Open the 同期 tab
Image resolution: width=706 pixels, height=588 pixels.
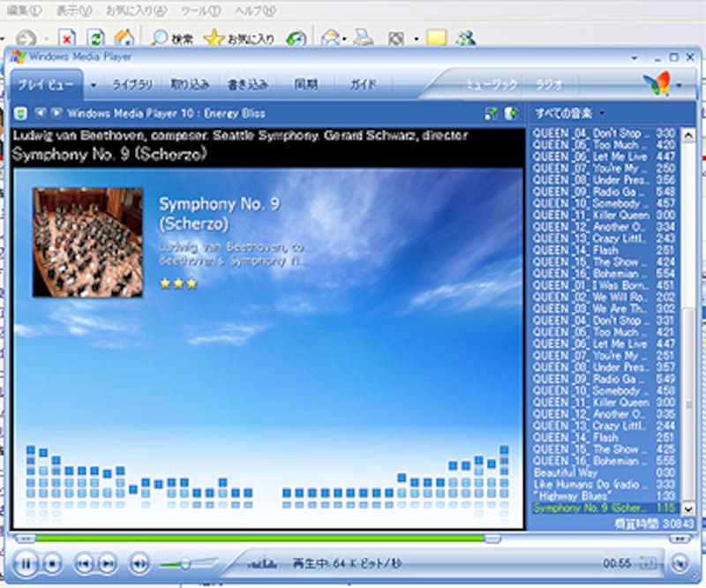[305, 84]
